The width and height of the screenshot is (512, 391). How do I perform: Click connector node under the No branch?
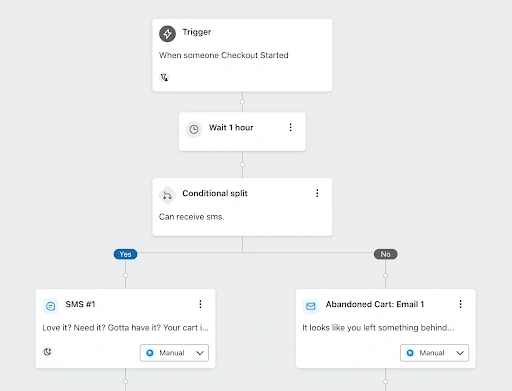click(x=385, y=275)
